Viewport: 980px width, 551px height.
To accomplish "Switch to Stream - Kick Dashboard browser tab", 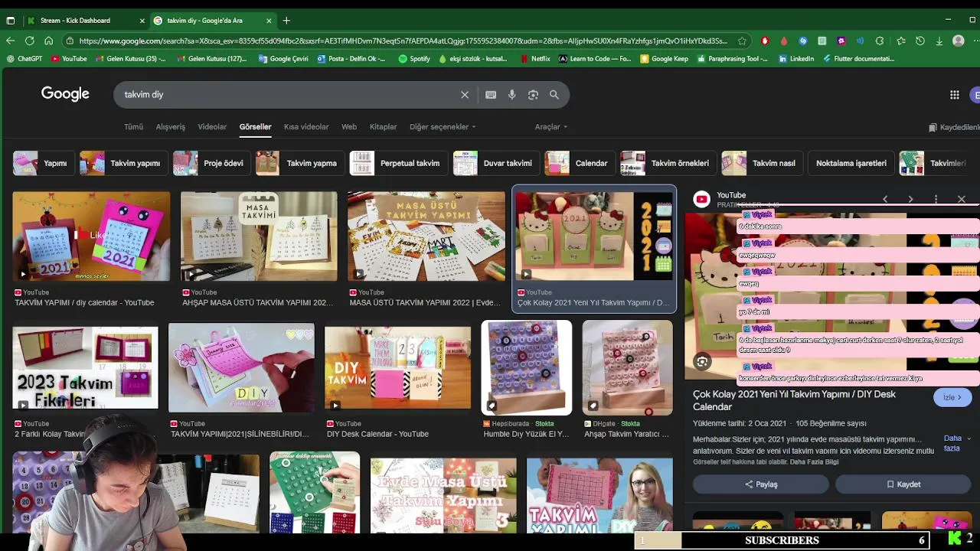I will click(84, 21).
